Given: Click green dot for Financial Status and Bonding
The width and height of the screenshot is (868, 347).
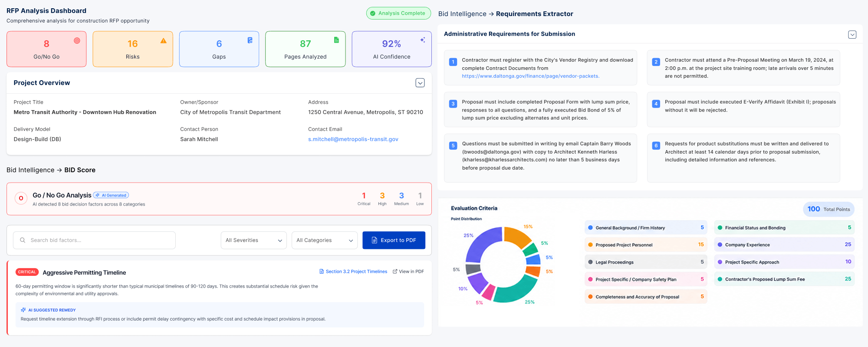Looking at the screenshot, I should [x=720, y=228].
